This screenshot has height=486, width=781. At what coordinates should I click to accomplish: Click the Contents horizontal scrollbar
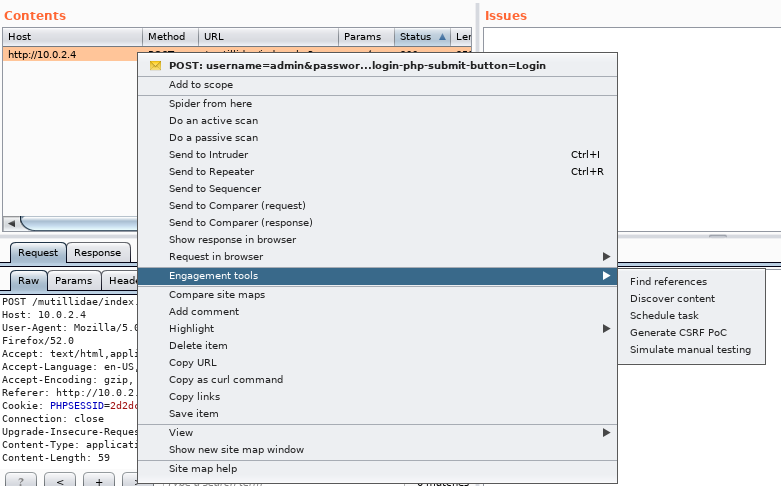(80, 223)
